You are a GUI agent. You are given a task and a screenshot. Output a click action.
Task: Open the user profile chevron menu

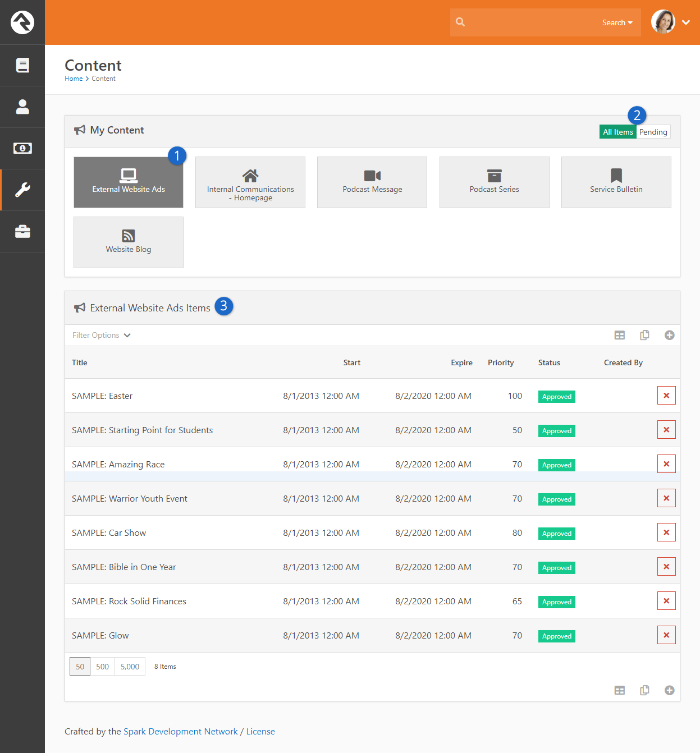coord(686,22)
